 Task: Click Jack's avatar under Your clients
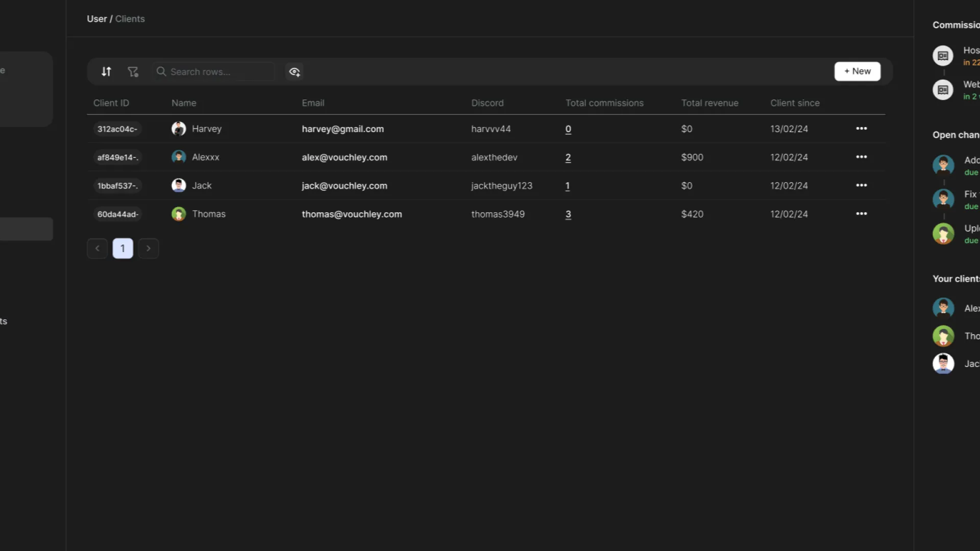point(943,364)
